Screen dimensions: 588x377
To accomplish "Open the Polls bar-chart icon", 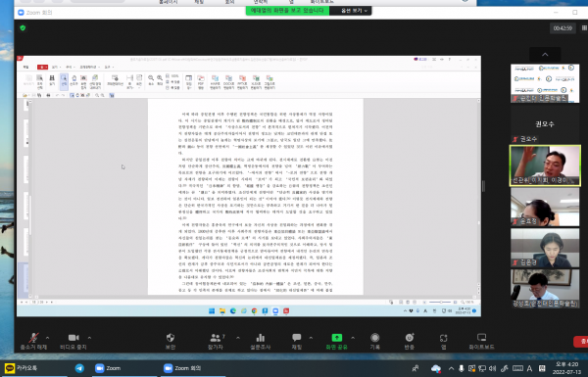I will tap(261, 342).
